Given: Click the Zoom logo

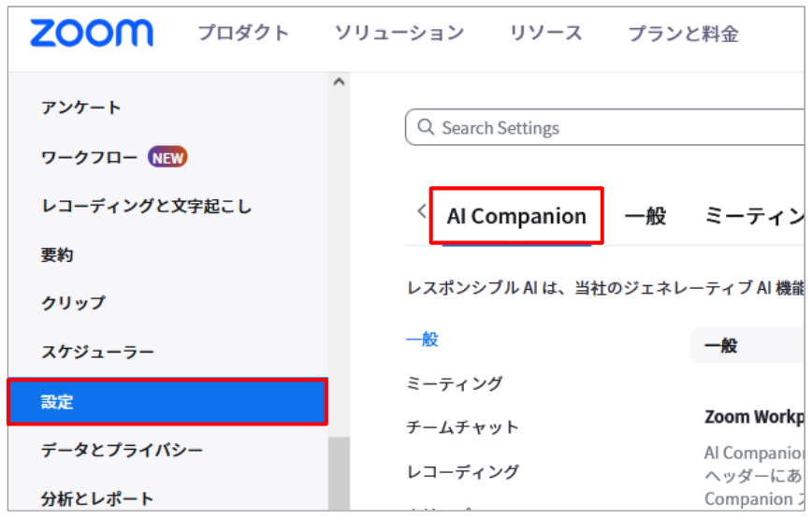Looking at the screenshot, I should [x=92, y=33].
